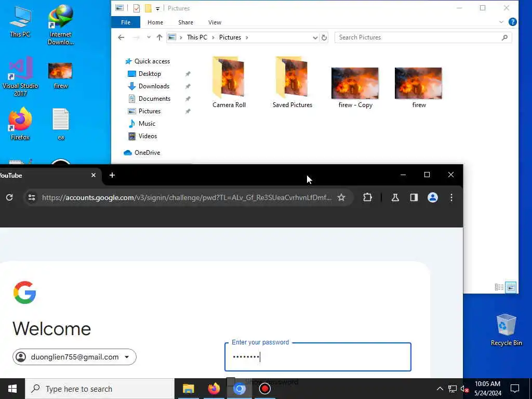
Task: Open new tab in Chrome
Action: (112, 175)
